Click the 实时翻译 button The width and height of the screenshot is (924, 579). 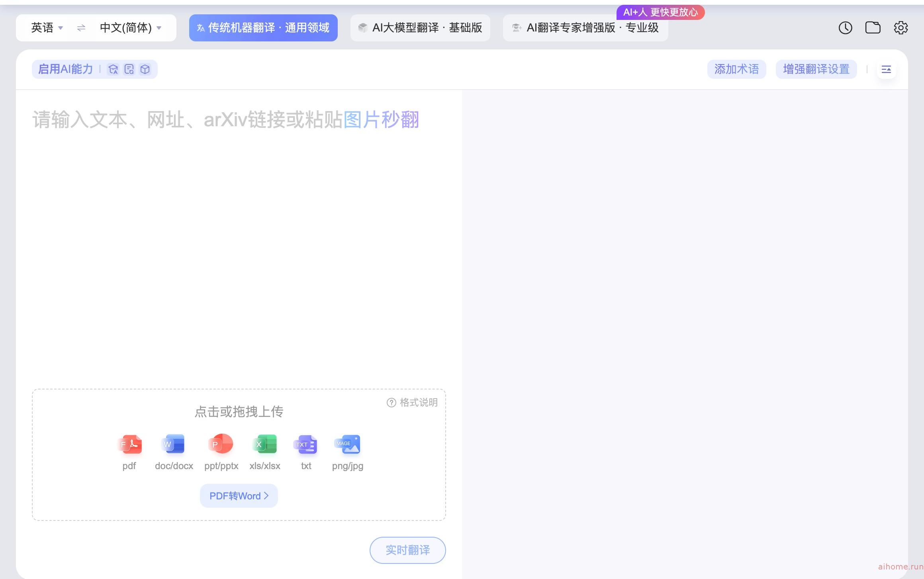[407, 550]
